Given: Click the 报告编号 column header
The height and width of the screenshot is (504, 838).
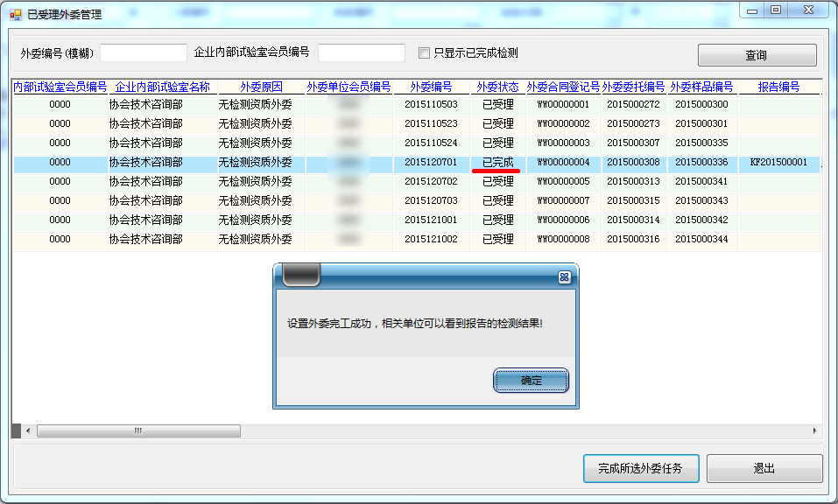Looking at the screenshot, I should pos(778,87).
